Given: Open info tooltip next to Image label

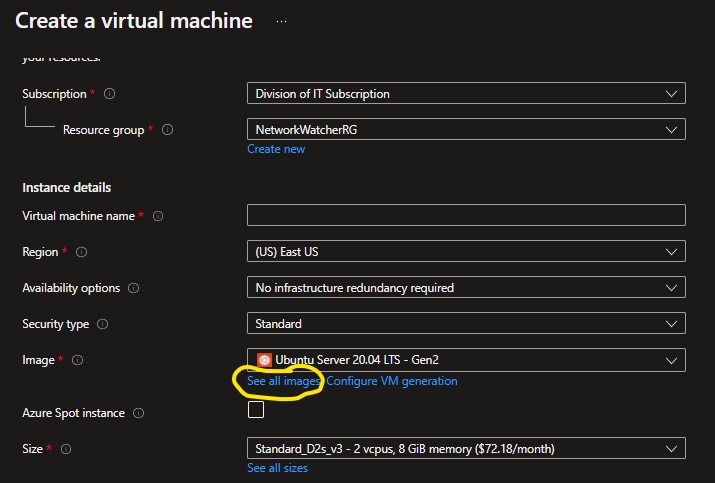Looking at the screenshot, I should point(78,360).
